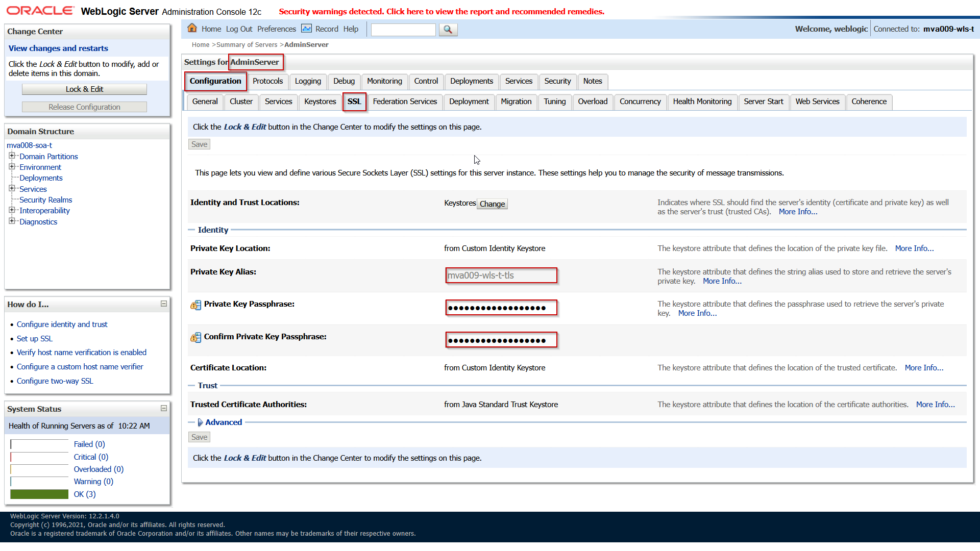Expand the Diagnostics tree node

point(12,221)
